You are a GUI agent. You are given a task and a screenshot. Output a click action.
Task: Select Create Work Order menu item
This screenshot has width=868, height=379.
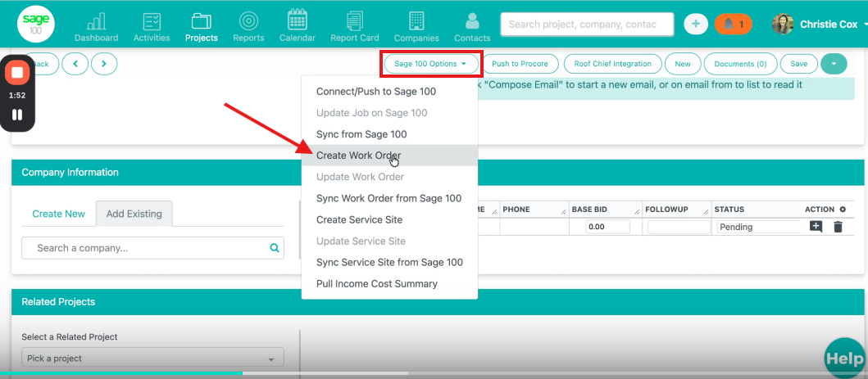point(389,156)
